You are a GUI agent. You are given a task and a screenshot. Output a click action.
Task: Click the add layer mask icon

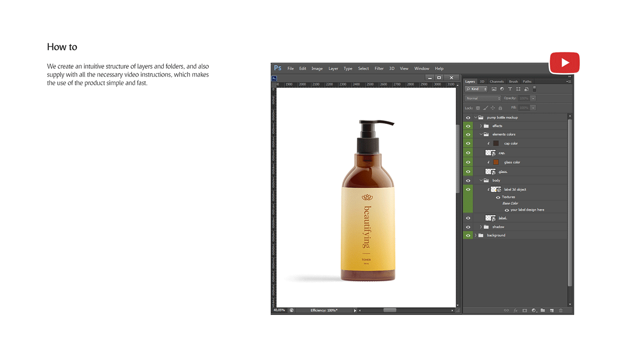(x=524, y=310)
